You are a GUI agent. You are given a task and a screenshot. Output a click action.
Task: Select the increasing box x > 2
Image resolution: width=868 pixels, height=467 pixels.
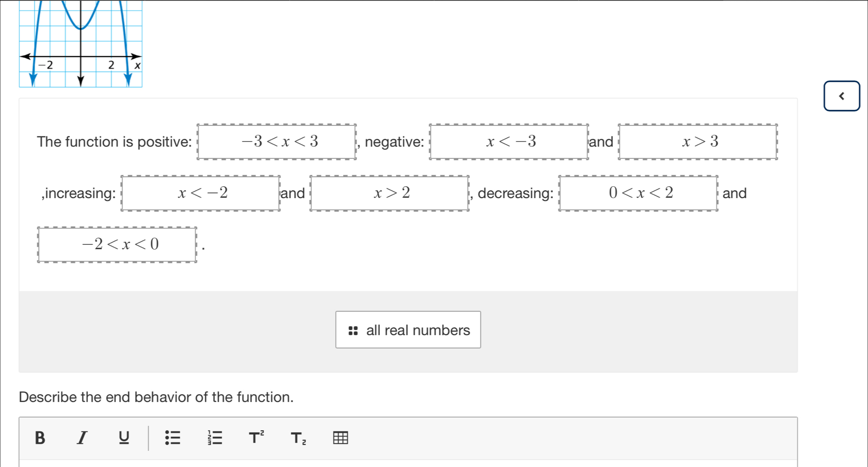389,193
